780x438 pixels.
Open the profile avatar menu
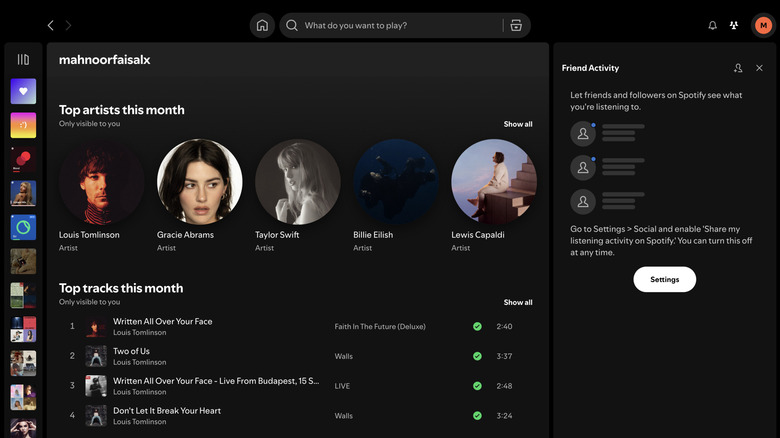click(x=763, y=25)
